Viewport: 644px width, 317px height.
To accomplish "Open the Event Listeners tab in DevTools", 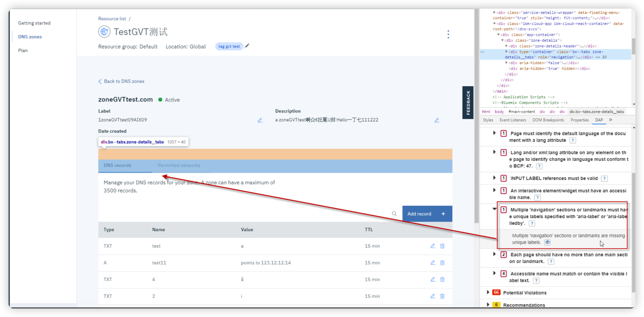I will [x=512, y=120].
